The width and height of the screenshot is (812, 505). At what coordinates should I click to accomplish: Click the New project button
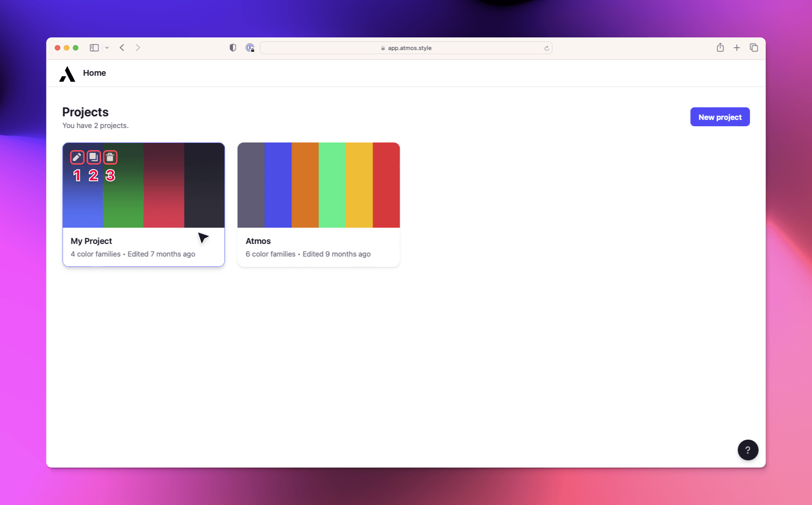(x=720, y=117)
